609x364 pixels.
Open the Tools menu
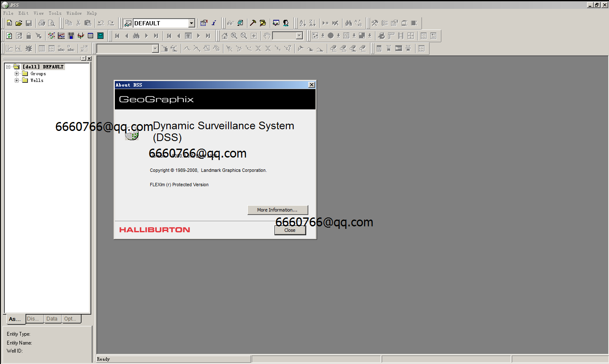coord(55,13)
